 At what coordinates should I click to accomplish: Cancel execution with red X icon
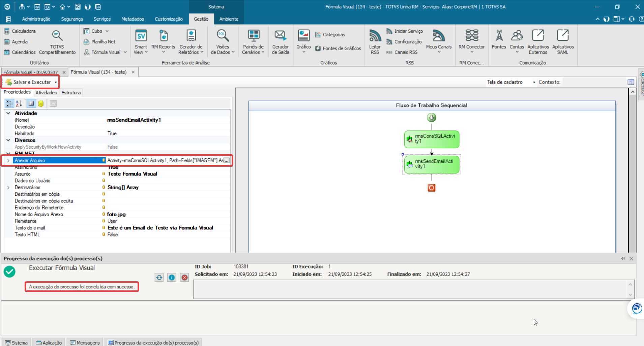click(x=184, y=277)
